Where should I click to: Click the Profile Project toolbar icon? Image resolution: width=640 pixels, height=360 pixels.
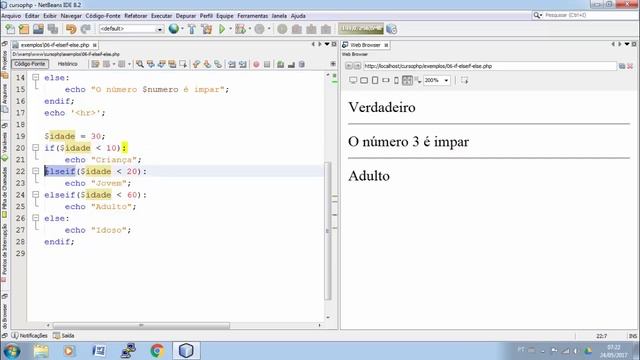click(x=259, y=29)
